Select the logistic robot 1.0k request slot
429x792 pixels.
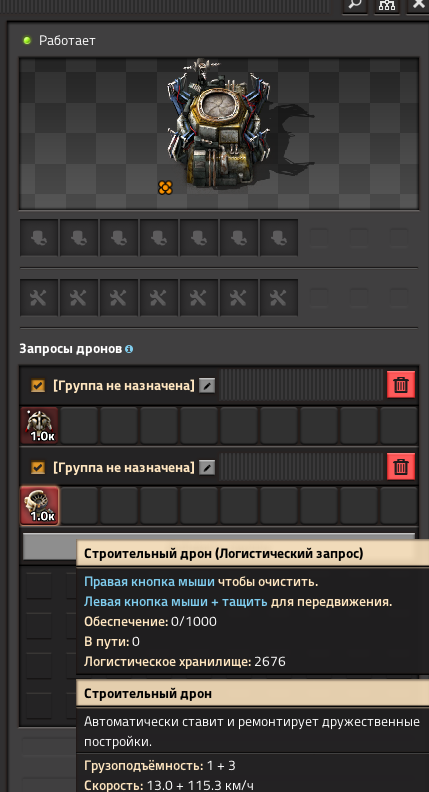(x=39, y=425)
